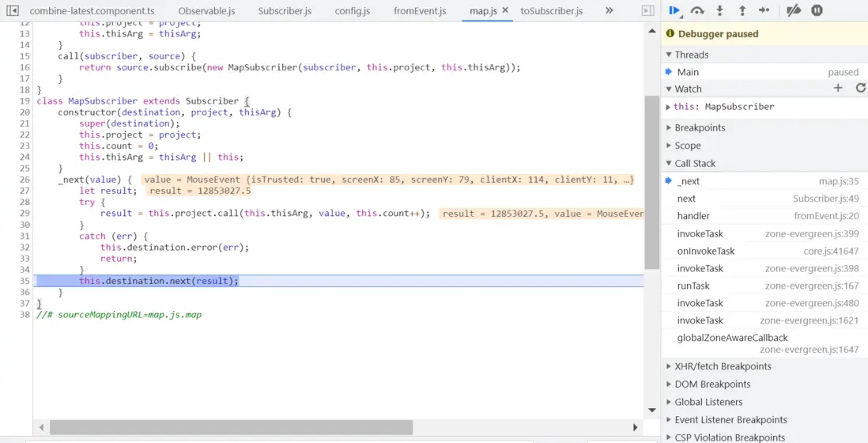Open the fromEvent.js tab
This screenshot has width=868, height=443.
point(420,11)
